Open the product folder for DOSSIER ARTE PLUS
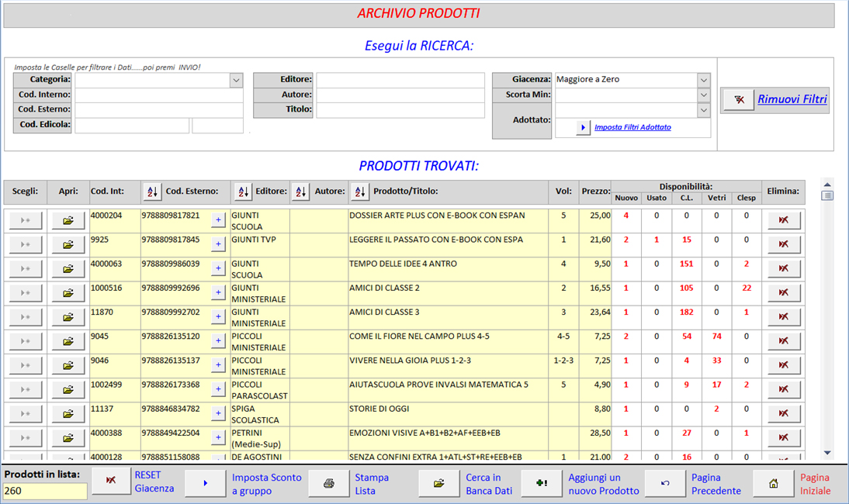The height and width of the screenshot is (504, 849). click(68, 221)
